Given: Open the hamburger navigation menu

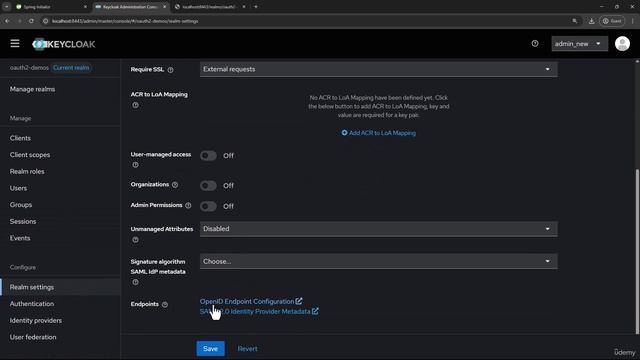Looking at the screenshot, I should point(15,43).
